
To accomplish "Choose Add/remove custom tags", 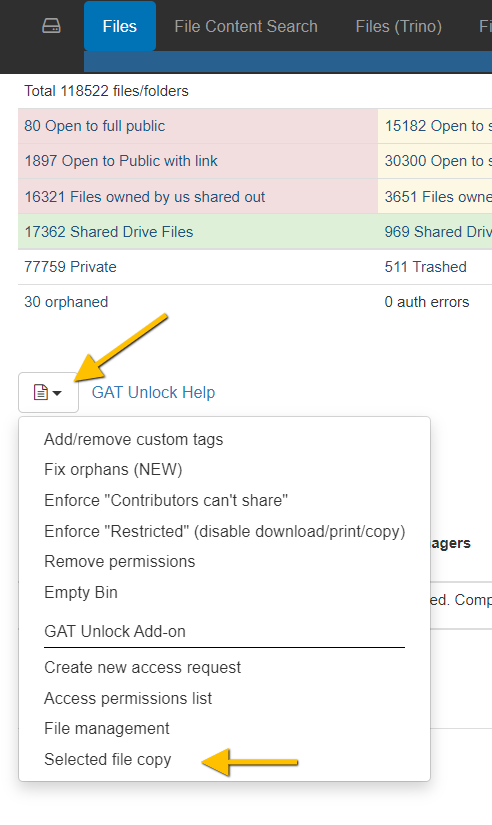I will pyautogui.click(x=134, y=439).
